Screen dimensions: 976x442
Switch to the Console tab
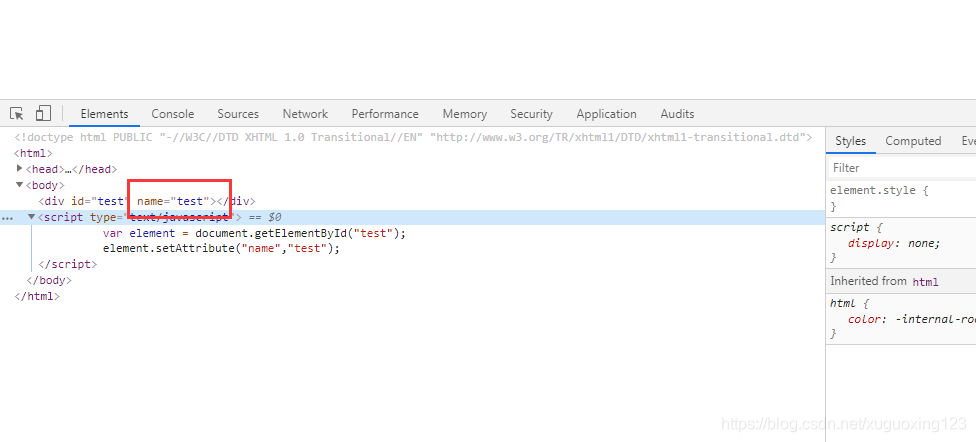click(x=172, y=114)
